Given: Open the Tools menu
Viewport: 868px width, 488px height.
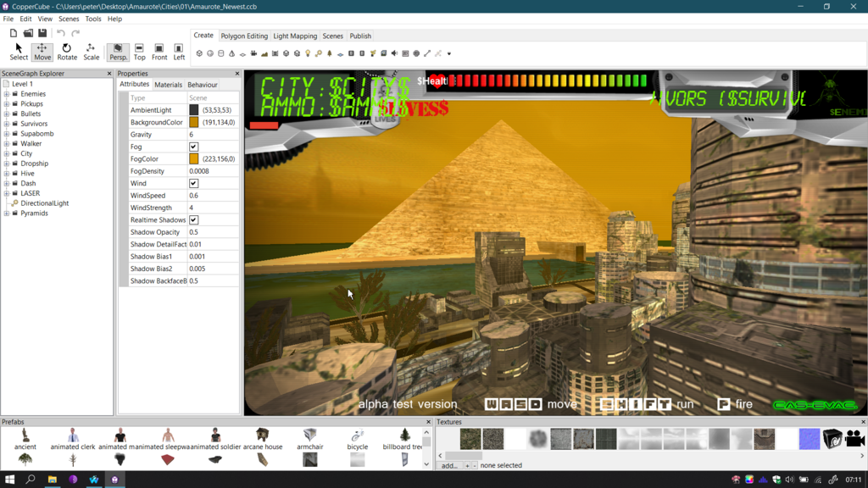Looking at the screenshot, I should (93, 19).
